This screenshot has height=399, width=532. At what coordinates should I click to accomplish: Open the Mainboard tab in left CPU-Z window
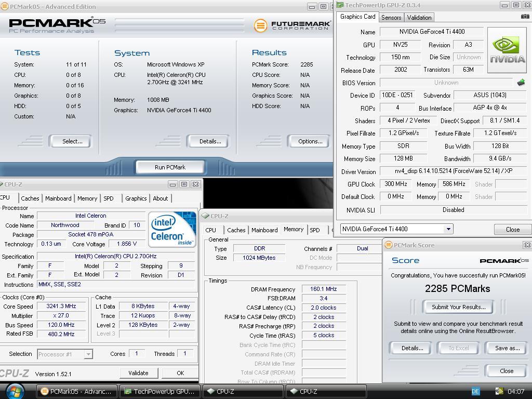tap(58, 198)
